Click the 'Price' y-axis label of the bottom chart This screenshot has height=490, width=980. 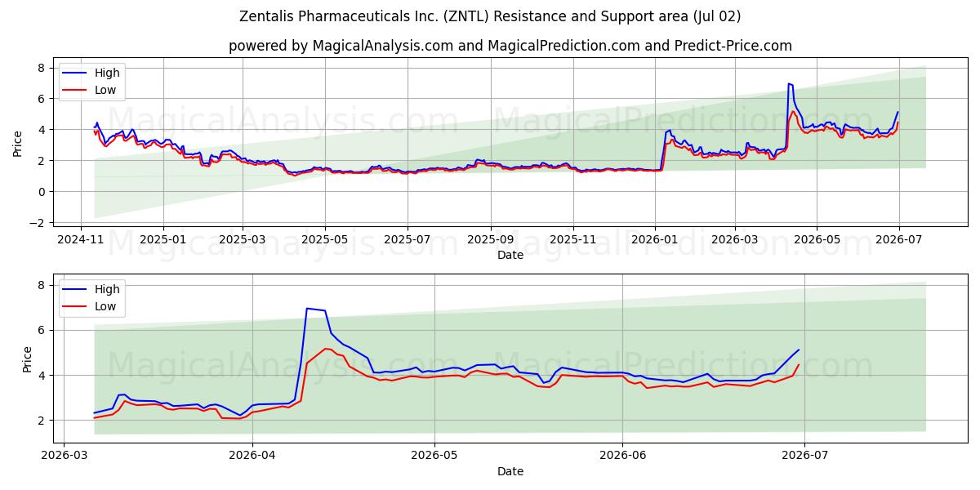28,359
